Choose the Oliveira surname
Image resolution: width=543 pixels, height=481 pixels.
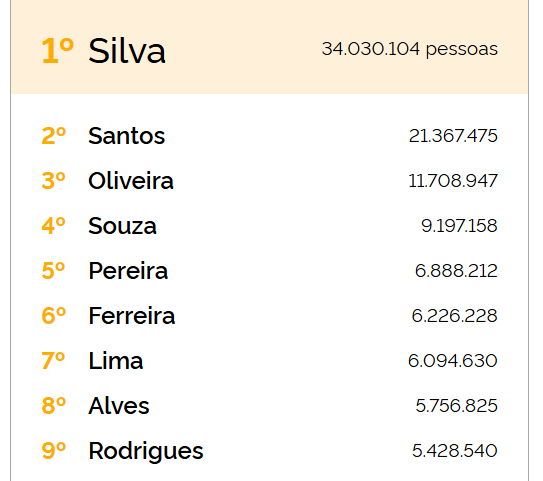tap(131, 180)
